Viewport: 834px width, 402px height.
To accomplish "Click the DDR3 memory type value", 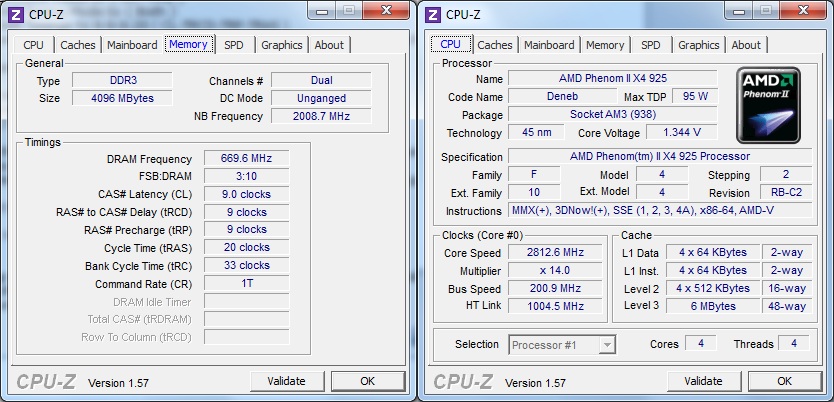I will coord(122,80).
